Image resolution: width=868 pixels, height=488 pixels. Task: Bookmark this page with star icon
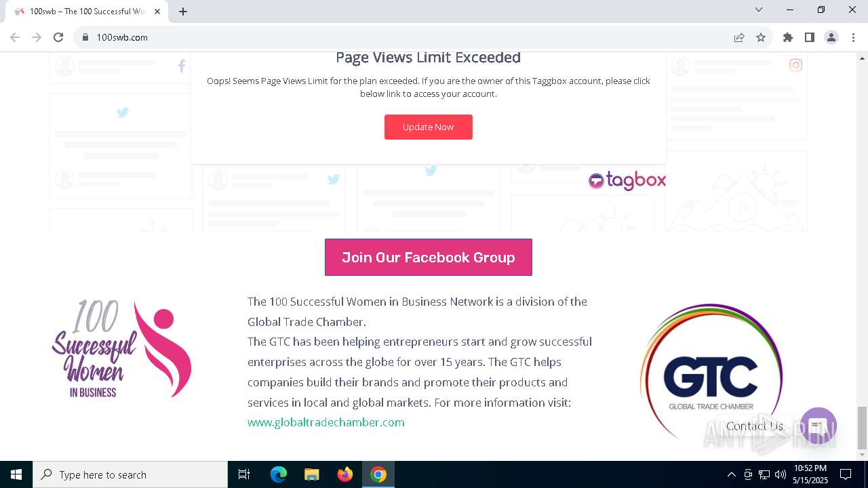click(761, 37)
